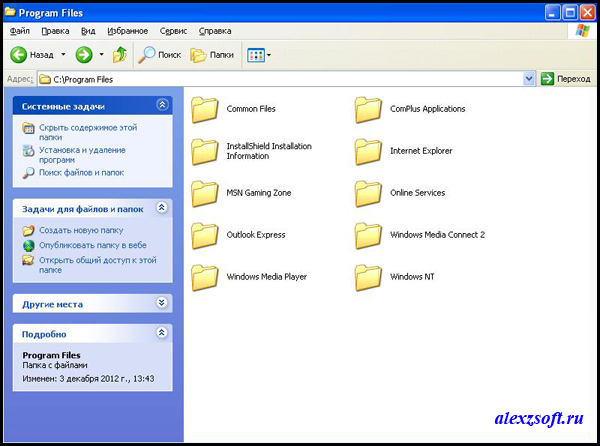The image size is (600, 446).
Task: Go up one folder level icon
Action: [x=120, y=54]
